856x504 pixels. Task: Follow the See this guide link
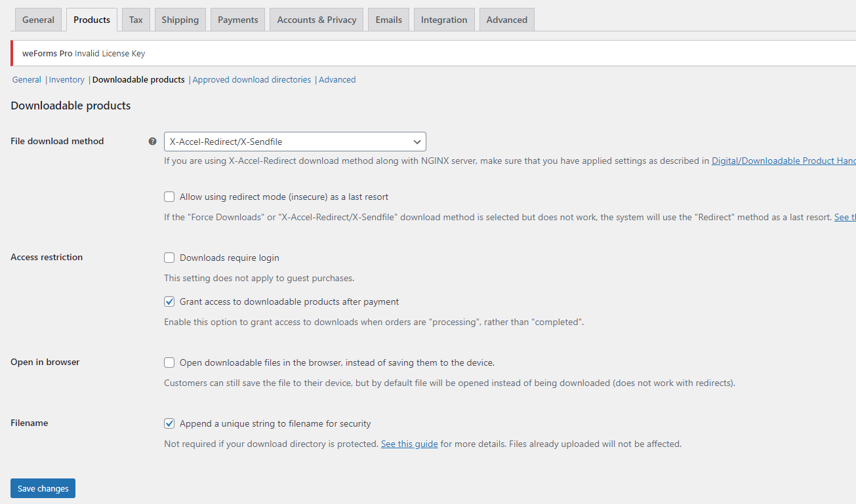pos(409,444)
